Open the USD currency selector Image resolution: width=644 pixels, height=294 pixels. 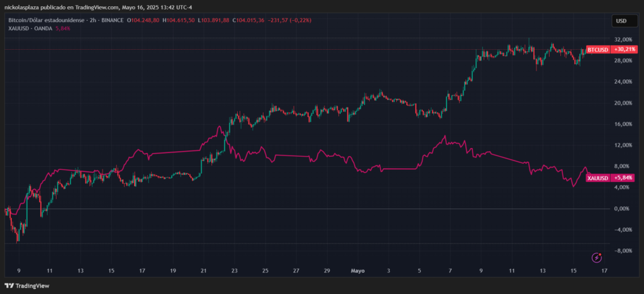pyautogui.click(x=621, y=21)
